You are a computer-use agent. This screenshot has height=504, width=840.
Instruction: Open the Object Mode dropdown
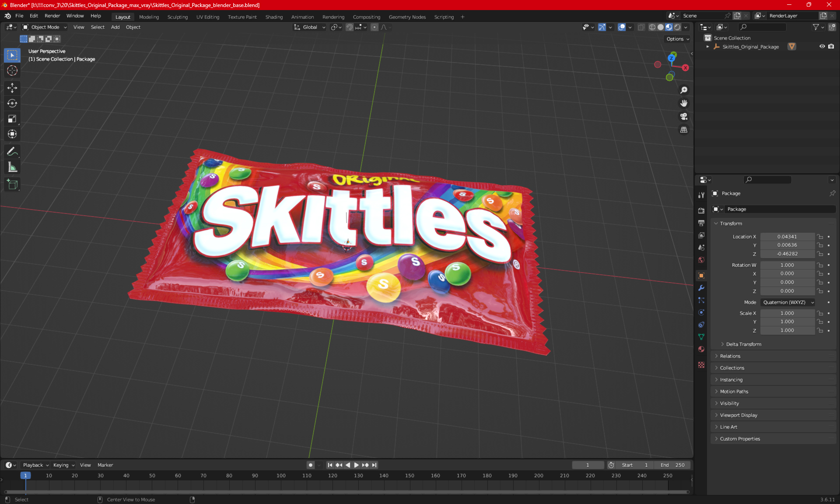click(45, 27)
